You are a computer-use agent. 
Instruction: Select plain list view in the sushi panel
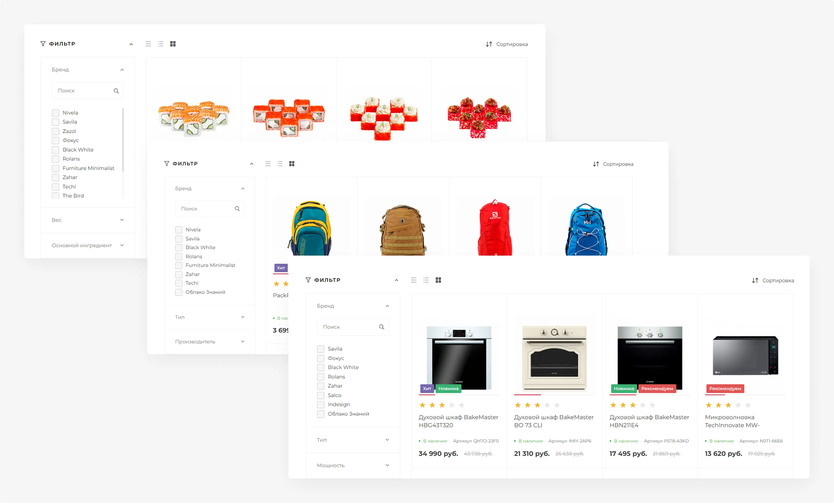point(148,44)
